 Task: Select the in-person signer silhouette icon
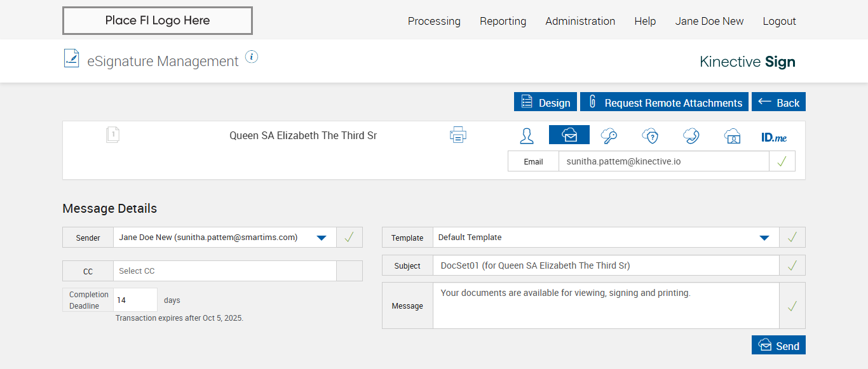click(526, 135)
